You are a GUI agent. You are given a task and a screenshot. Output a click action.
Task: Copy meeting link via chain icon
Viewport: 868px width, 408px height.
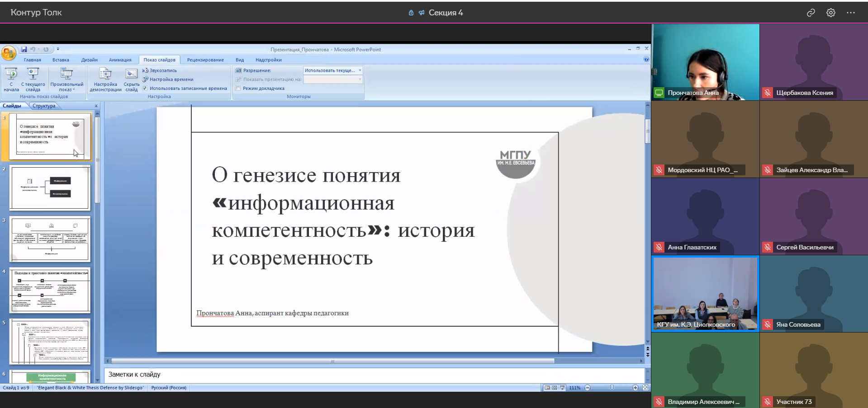click(811, 13)
